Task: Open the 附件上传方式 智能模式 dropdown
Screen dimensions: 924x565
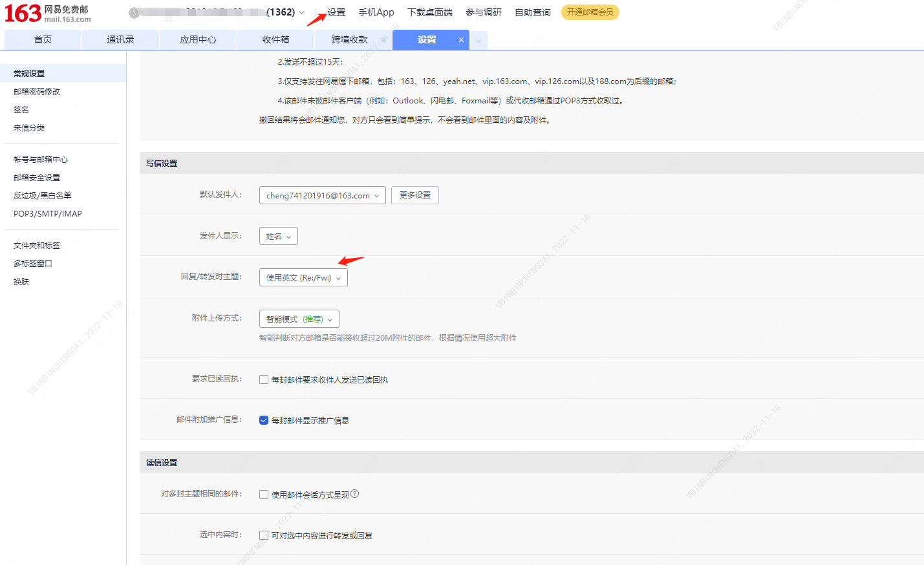Action: point(299,318)
